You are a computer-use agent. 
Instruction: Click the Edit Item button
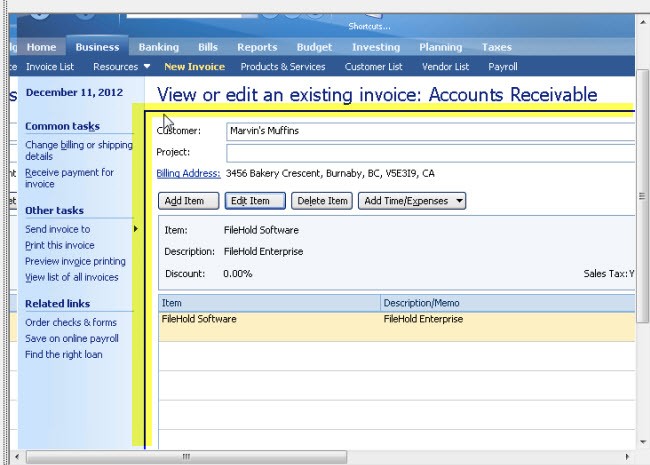pos(255,201)
